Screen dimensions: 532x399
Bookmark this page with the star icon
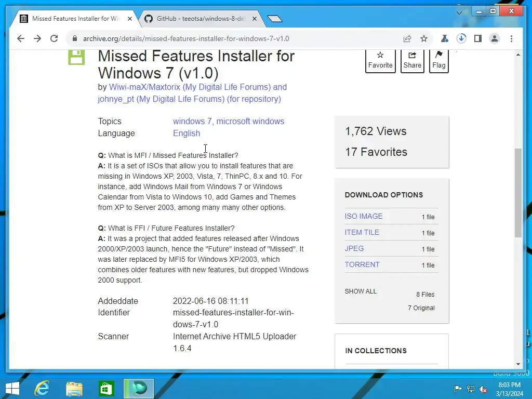point(424,38)
